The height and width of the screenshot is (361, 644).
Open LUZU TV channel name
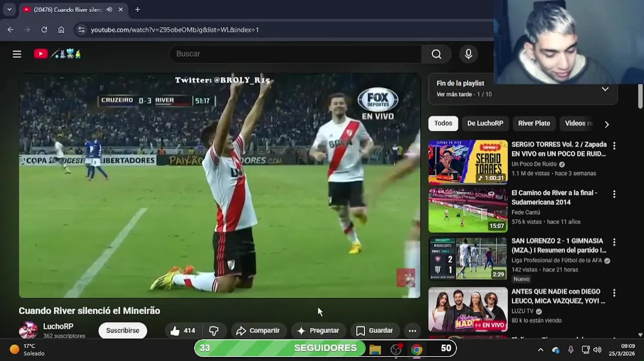pyautogui.click(x=523, y=311)
